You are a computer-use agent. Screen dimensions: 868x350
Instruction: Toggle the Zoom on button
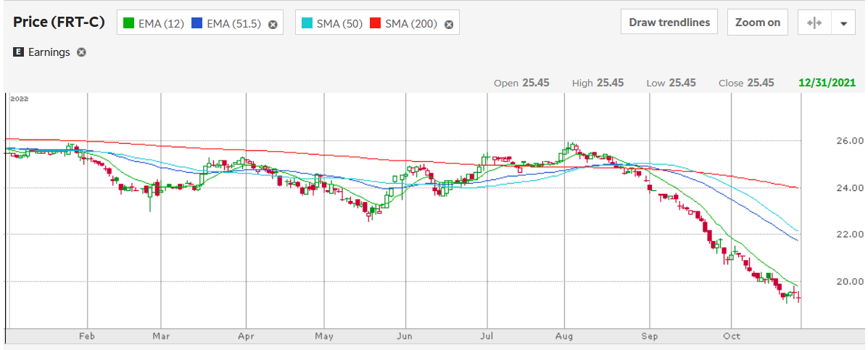point(757,23)
